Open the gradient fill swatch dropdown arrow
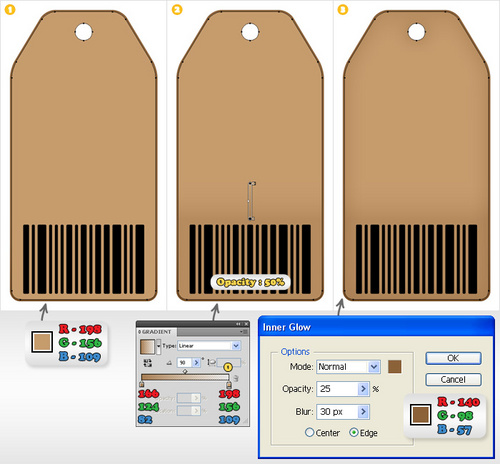Screen dimensions: 500x464 (159, 346)
